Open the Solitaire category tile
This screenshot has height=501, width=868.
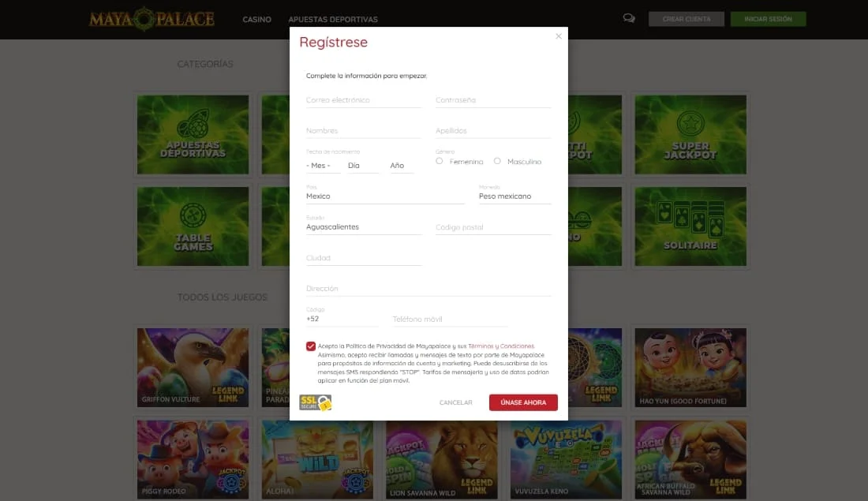tap(690, 226)
